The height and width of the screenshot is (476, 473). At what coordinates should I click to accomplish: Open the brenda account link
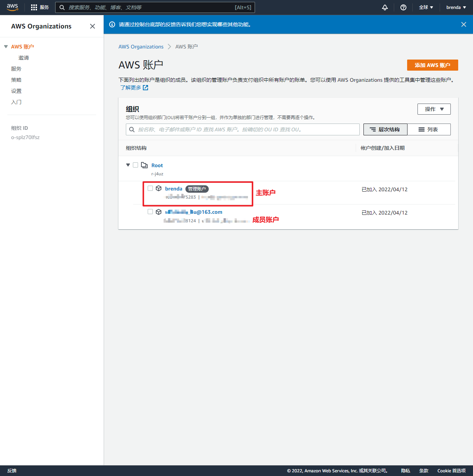click(174, 189)
